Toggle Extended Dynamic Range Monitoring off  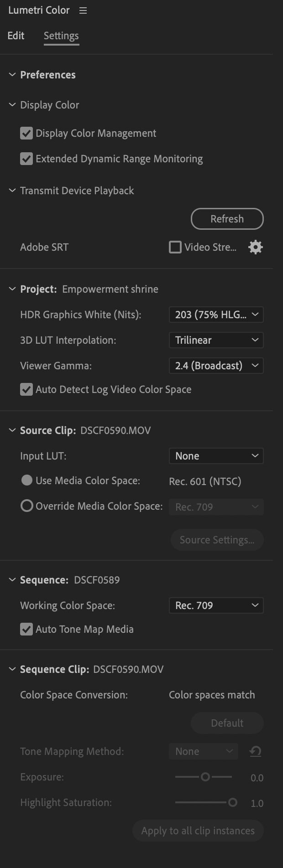pyautogui.click(x=26, y=159)
